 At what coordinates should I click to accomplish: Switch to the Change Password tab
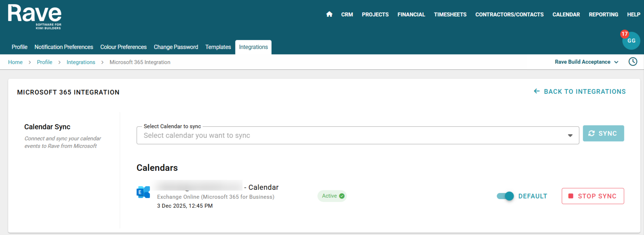[176, 47]
